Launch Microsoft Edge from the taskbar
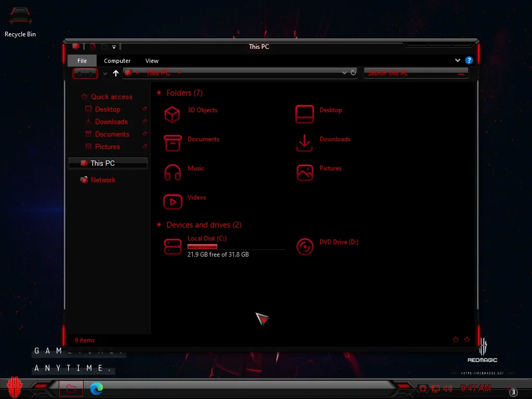Screen dimensions: 532x399 [x=97, y=389]
